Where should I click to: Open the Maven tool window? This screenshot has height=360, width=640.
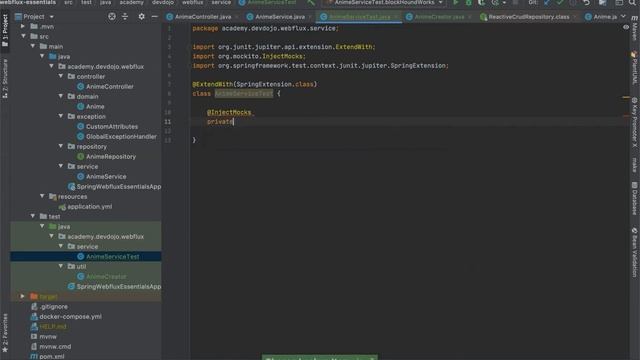[635, 28]
